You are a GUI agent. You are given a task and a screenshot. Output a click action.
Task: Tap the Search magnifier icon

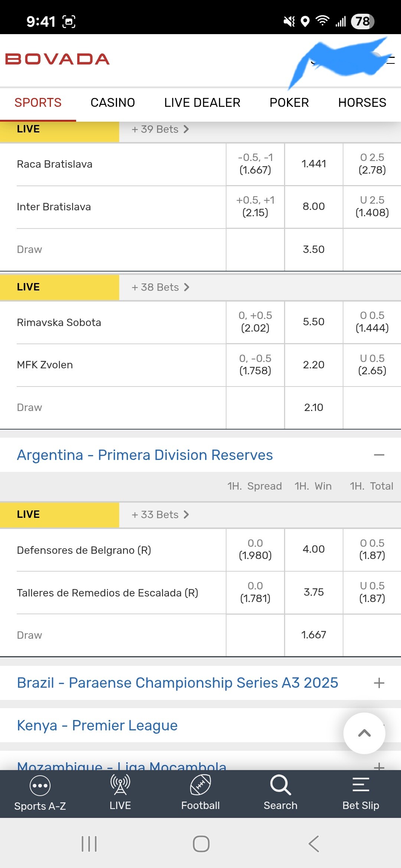[x=280, y=785]
